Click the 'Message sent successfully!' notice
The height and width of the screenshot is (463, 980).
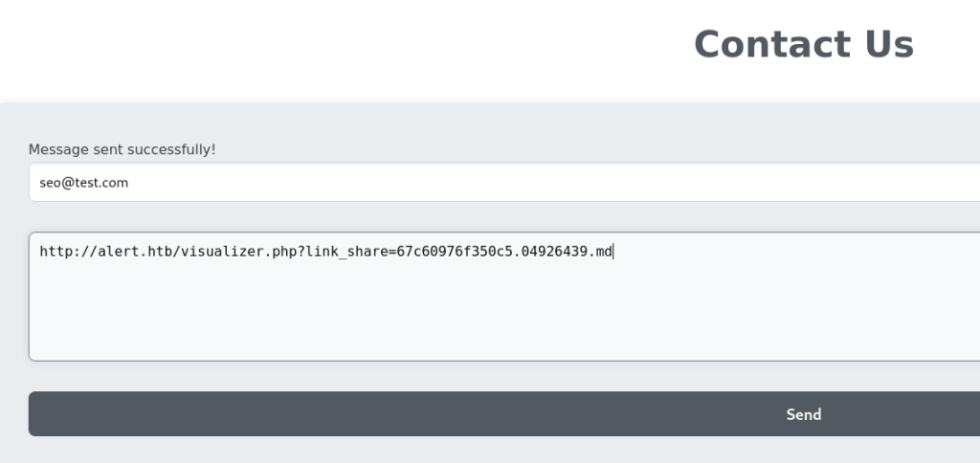coord(122,149)
